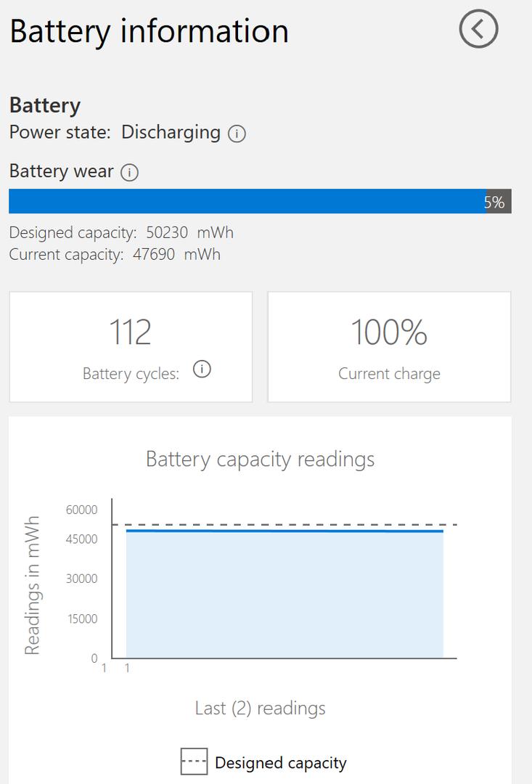Click the Battery information heading

tap(149, 31)
